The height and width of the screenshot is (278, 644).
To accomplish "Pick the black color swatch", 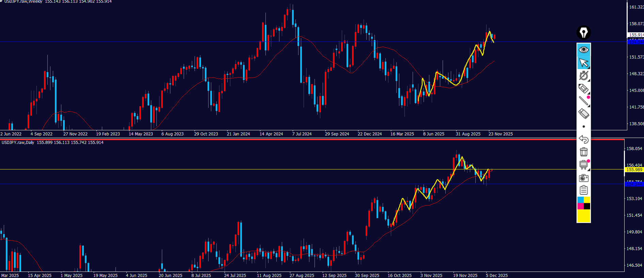I will [x=587, y=206].
